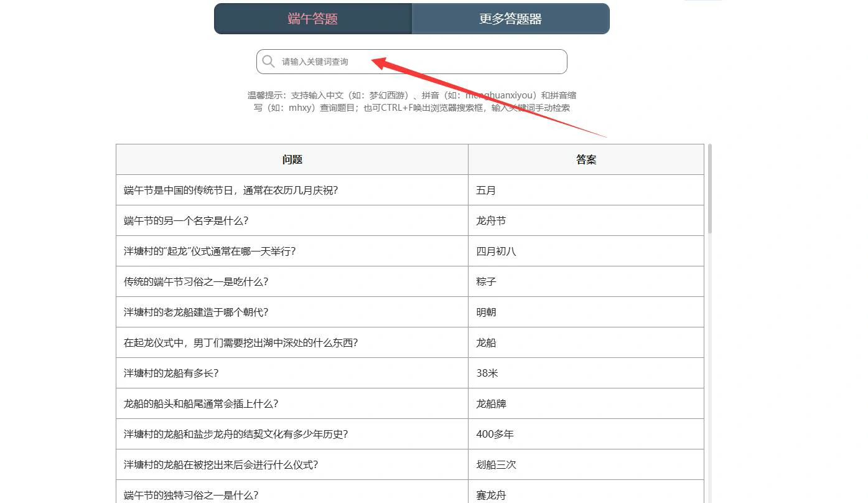Select answer cell 明朝

586,312
